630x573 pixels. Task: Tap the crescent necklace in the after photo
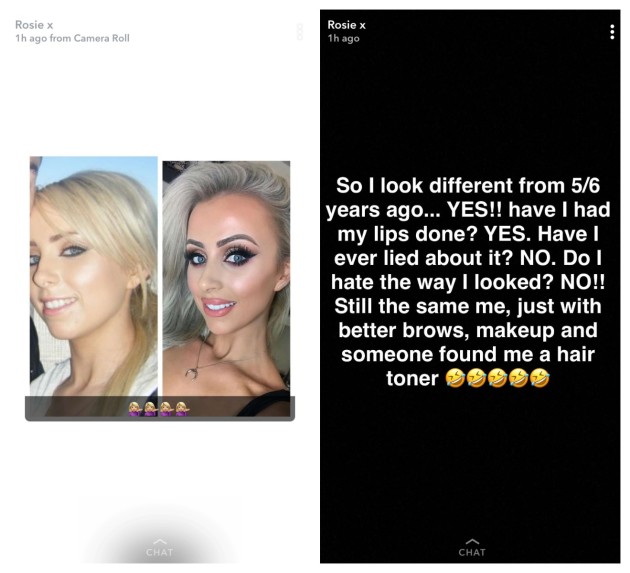pos(191,373)
